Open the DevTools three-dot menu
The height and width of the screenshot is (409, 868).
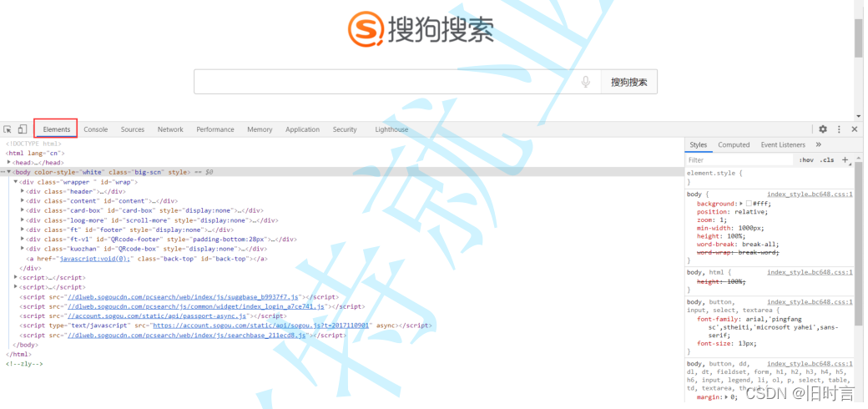point(839,129)
